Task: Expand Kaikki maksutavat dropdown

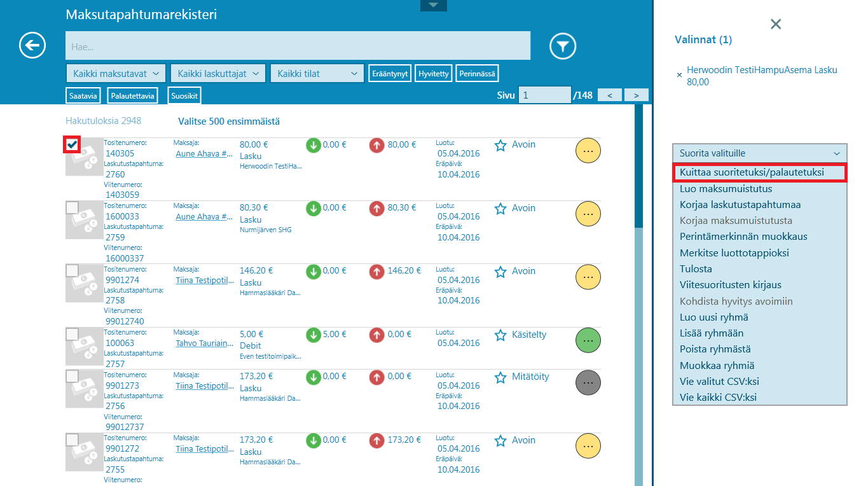Action: [x=116, y=74]
